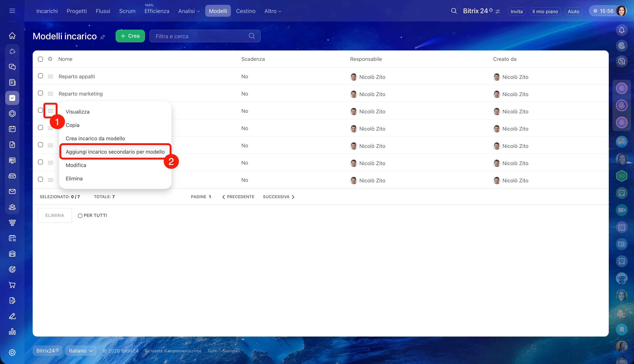Click the grid settings gear icon
Image resolution: width=634 pixels, height=364 pixels.
pos(50,59)
